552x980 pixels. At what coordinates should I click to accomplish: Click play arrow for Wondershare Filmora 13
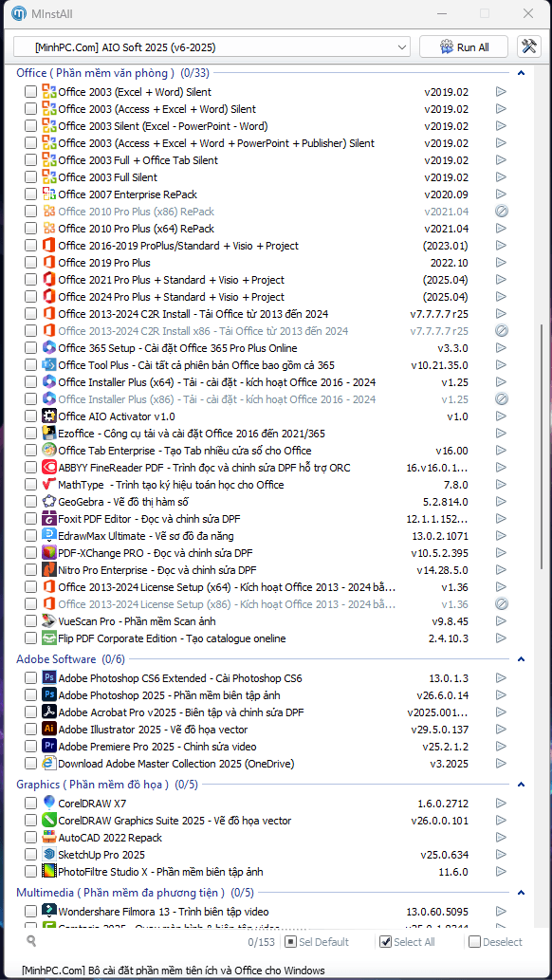point(501,912)
